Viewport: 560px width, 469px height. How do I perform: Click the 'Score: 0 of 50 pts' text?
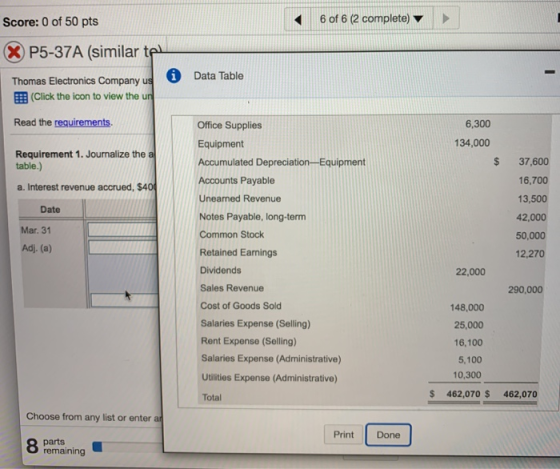pos(50,21)
